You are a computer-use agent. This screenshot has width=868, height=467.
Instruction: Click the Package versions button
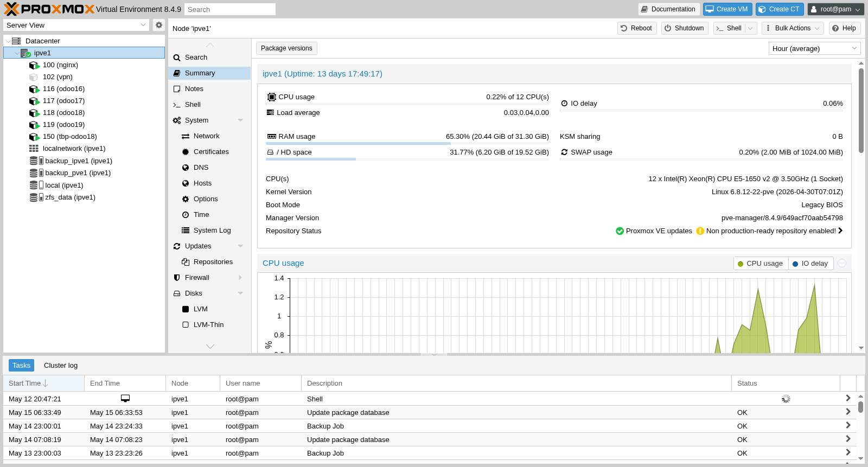[286, 48]
